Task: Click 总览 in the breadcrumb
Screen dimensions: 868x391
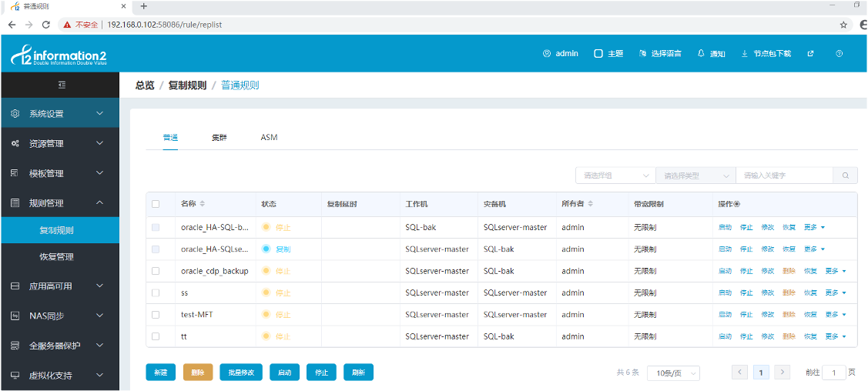Action: click(x=145, y=85)
